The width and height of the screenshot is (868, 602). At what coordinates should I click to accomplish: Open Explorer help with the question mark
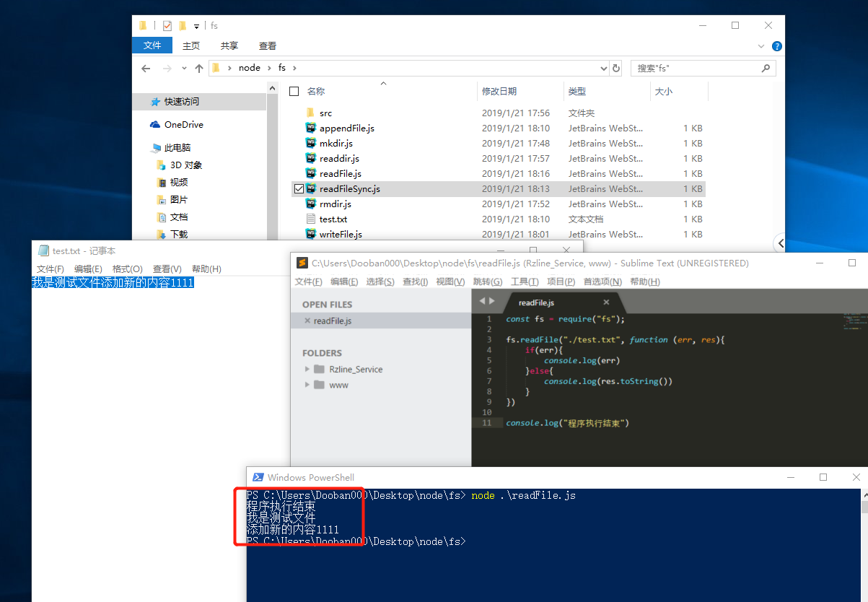[777, 46]
